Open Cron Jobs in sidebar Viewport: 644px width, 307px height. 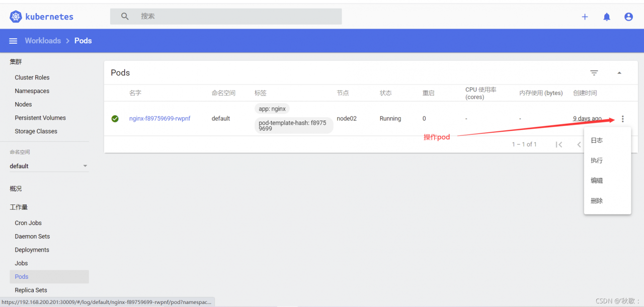point(28,223)
